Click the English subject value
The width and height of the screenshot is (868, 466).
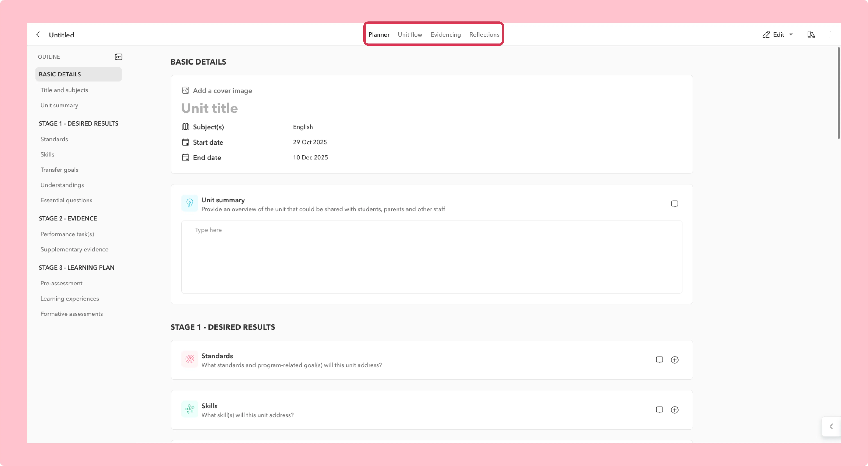[x=303, y=127]
